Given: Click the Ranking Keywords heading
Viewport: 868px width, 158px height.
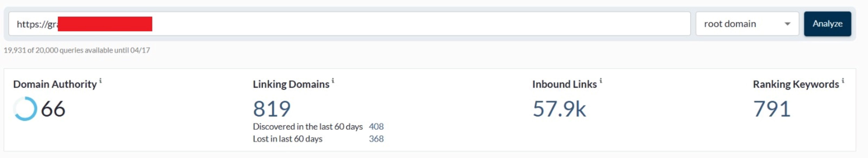Looking at the screenshot, I should click(x=796, y=84).
